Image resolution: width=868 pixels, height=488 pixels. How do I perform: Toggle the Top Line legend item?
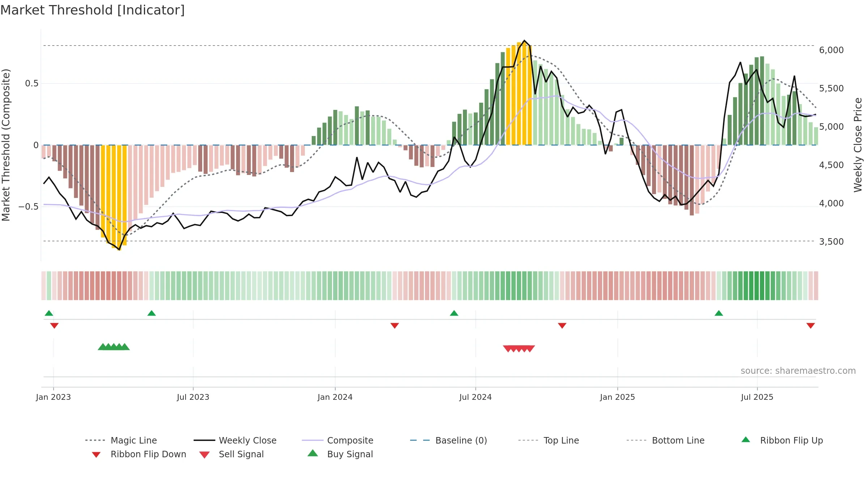[549, 440]
